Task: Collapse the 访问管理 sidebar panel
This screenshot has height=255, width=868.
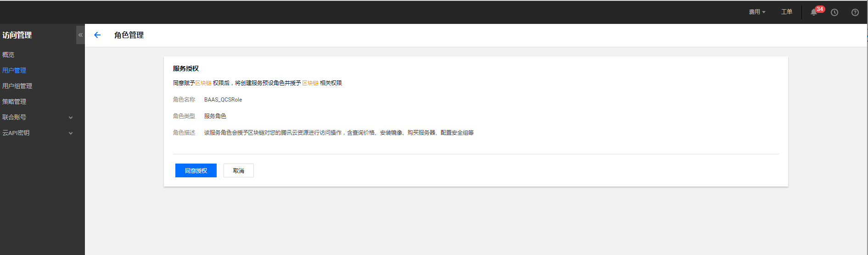Action: 80,35
